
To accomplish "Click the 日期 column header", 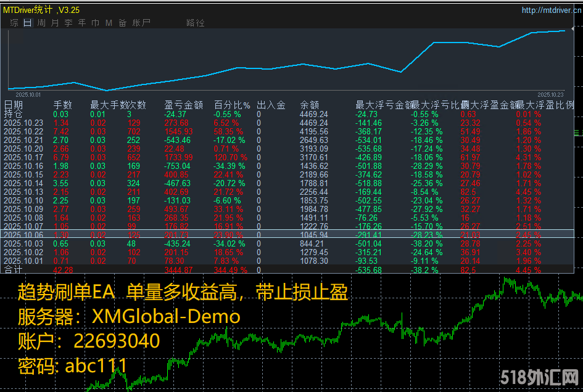I will pyautogui.click(x=14, y=105).
